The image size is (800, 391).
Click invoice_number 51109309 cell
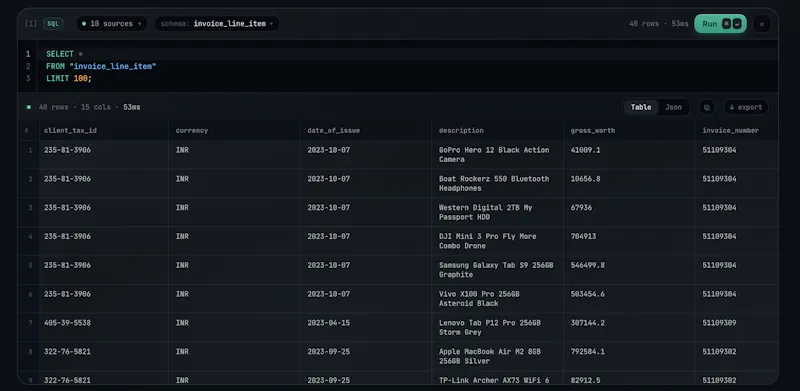pyautogui.click(x=737, y=327)
